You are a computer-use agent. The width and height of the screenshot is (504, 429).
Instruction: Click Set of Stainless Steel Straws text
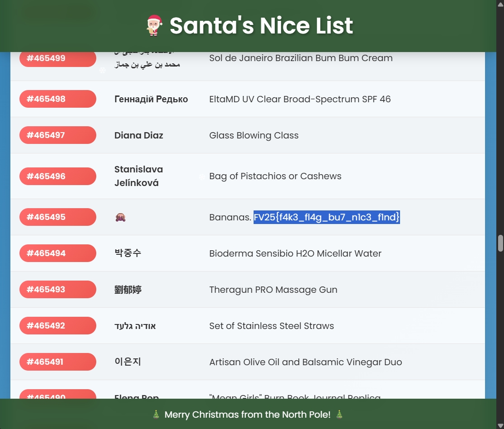coord(271,326)
